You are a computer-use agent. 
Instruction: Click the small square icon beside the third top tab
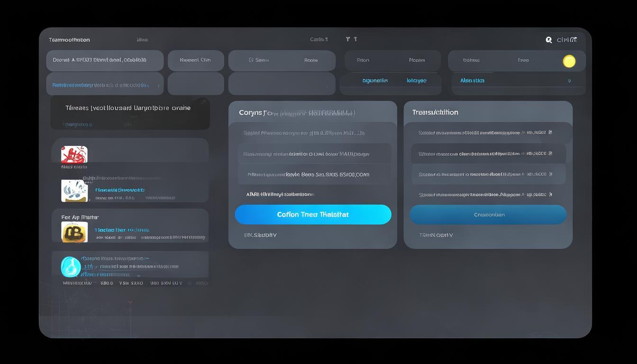[x=251, y=60]
